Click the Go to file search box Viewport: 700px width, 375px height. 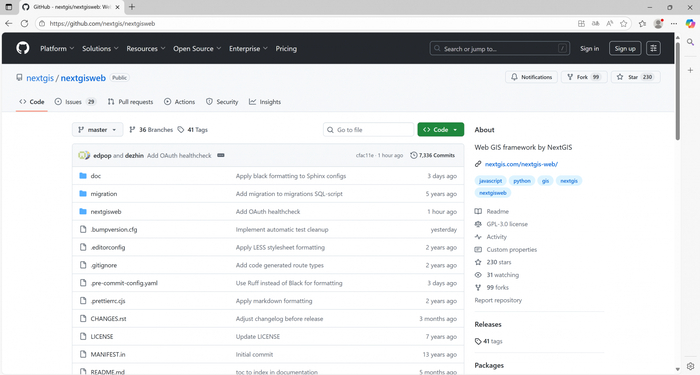pyautogui.click(x=369, y=129)
